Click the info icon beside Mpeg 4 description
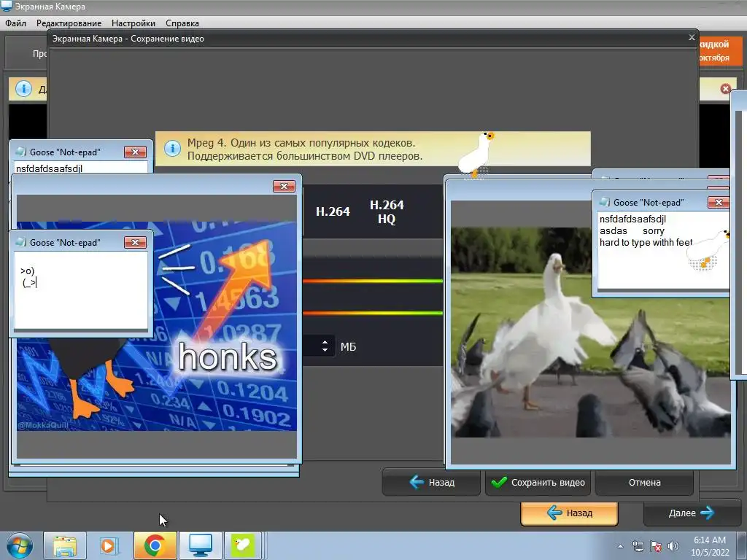The height and width of the screenshot is (560, 747). click(172, 149)
